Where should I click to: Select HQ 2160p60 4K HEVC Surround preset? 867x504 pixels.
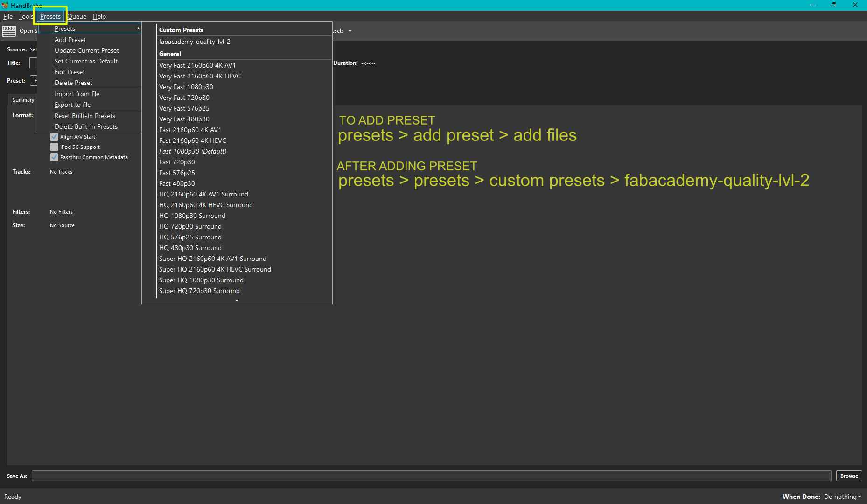click(x=244, y=205)
